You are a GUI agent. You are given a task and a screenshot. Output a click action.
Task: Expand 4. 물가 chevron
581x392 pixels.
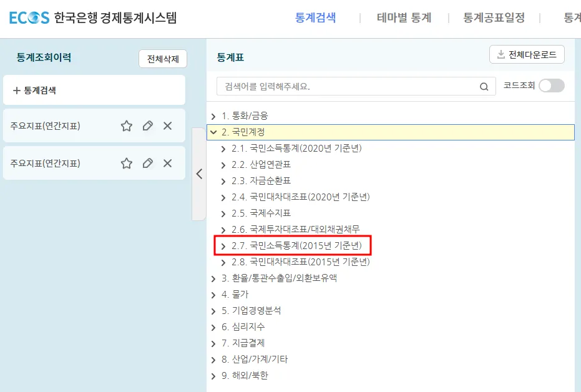pos(213,295)
